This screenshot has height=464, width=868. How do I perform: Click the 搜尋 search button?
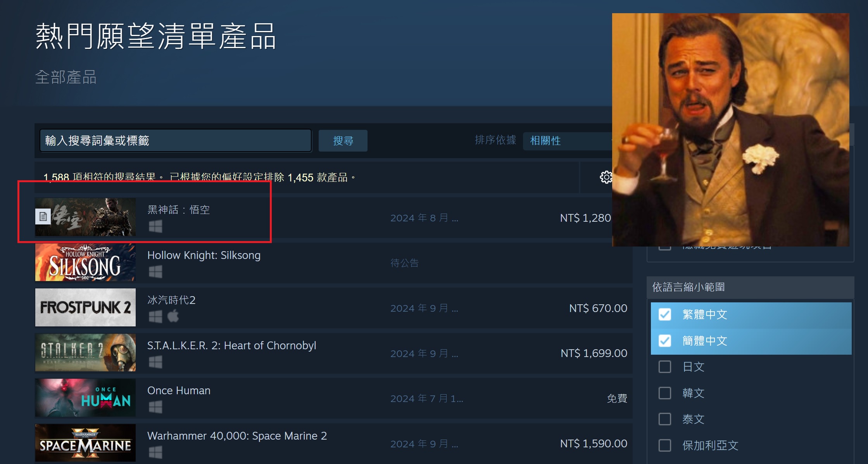pyautogui.click(x=343, y=141)
